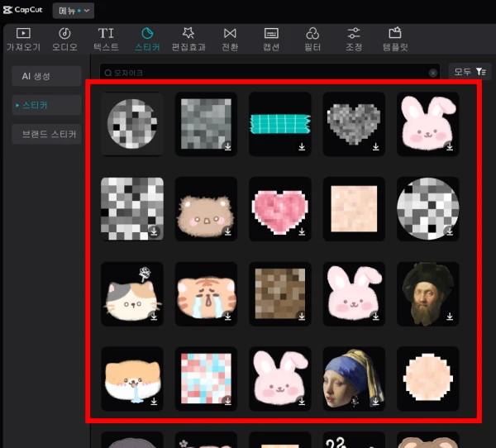Select the pink pixel heart sticker
Image resolution: width=496 pixels, height=448 pixels.
coord(280,208)
